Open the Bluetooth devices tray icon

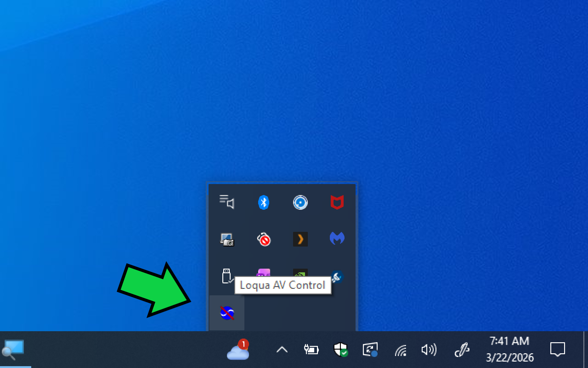pos(264,202)
